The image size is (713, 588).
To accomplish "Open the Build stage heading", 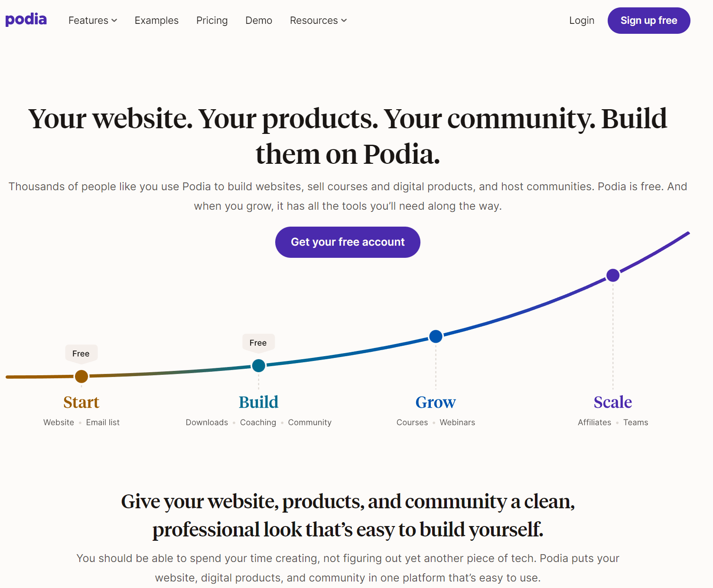I will (259, 402).
